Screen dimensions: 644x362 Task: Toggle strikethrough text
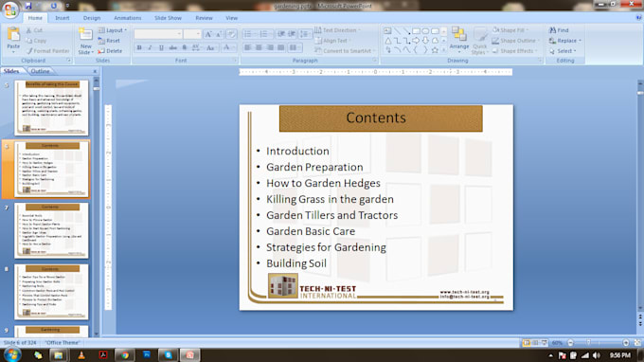point(173,47)
